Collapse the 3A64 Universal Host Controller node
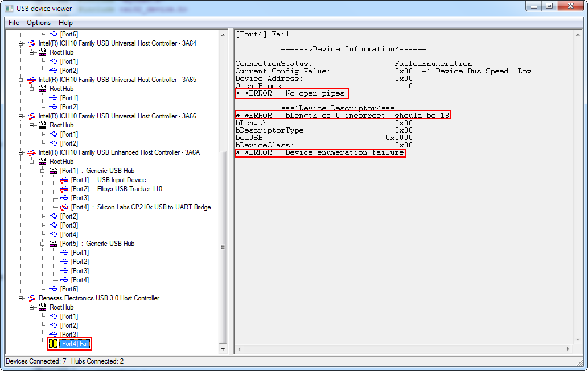The image size is (588, 371). [x=21, y=43]
